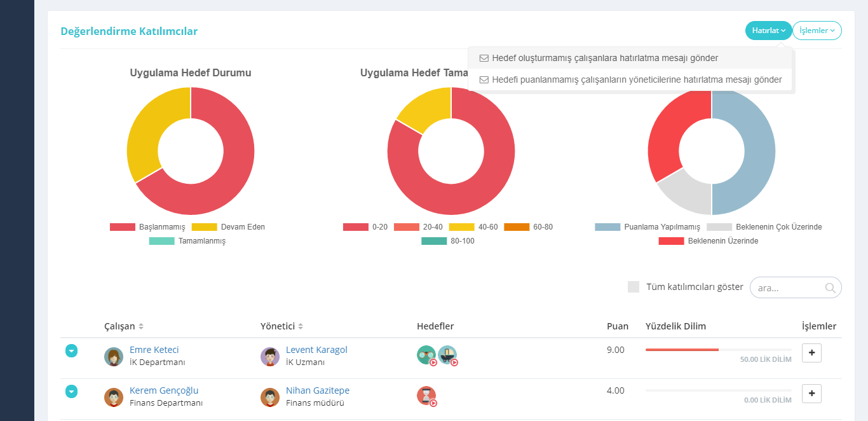Expand Emre Keteci's row details
Image resolution: width=868 pixels, height=421 pixels.
tap(72, 351)
